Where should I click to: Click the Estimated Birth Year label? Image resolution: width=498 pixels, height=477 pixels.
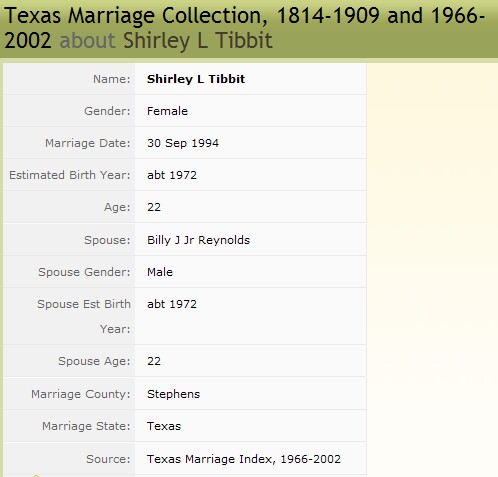pyautogui.click(x=70, y=175)
